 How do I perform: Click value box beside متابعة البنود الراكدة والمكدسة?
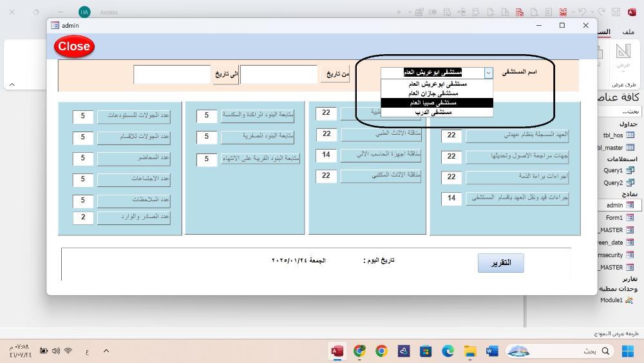(x=207, y=115)
